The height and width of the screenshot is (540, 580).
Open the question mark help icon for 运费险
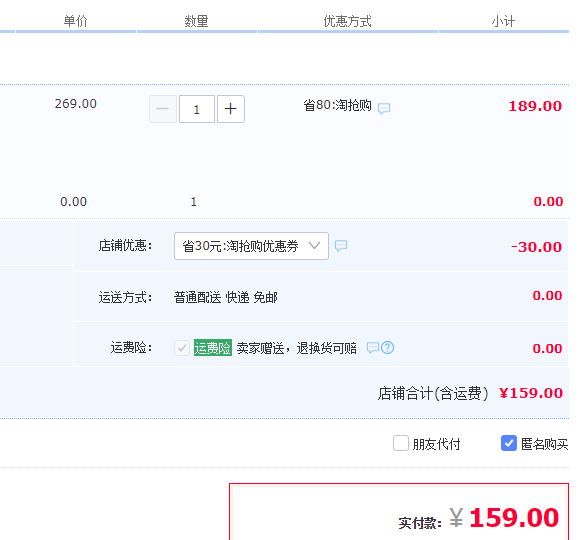tap(387, 348)
